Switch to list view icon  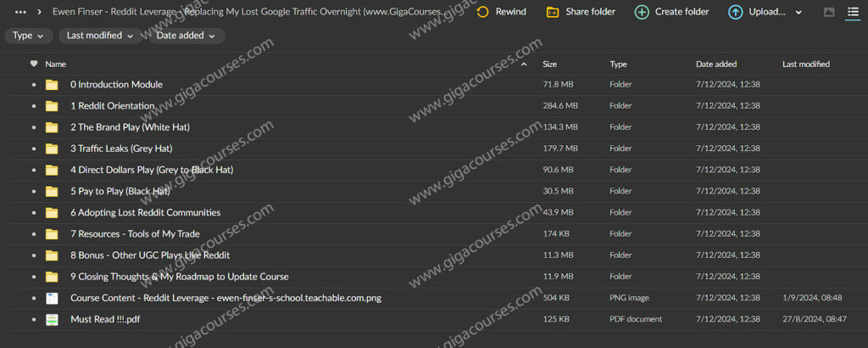coord(853,12)
